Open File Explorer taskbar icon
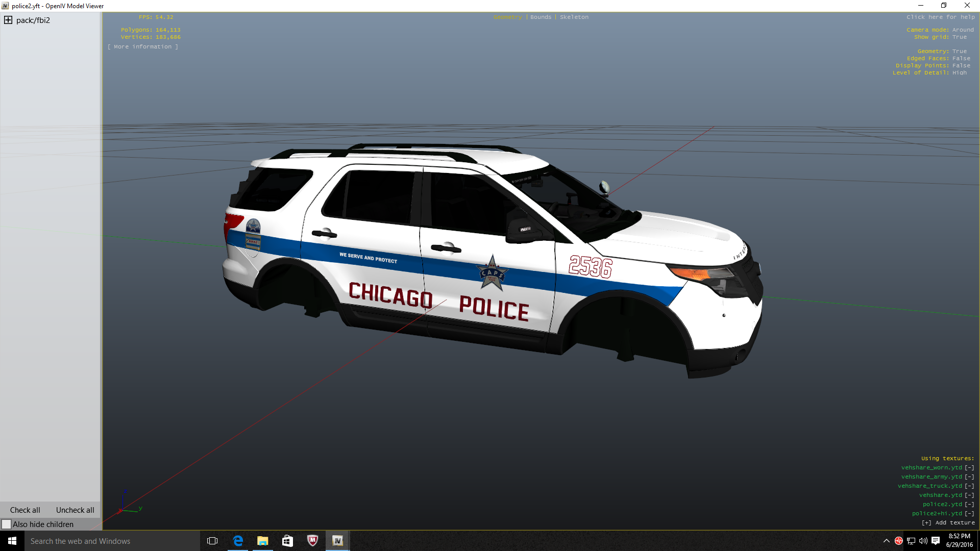 coord(263,541)
